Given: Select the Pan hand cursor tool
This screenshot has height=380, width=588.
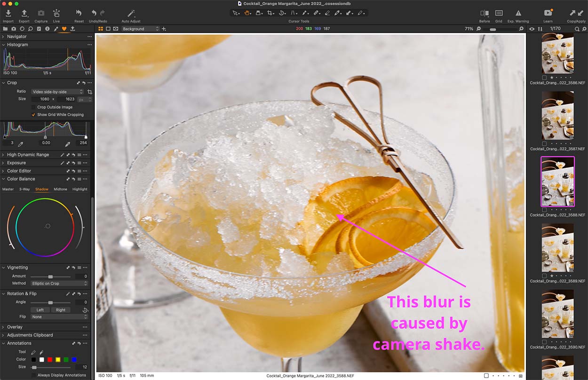Looking at the screenshot, I should pyautogui.click(x=247, y=13).
